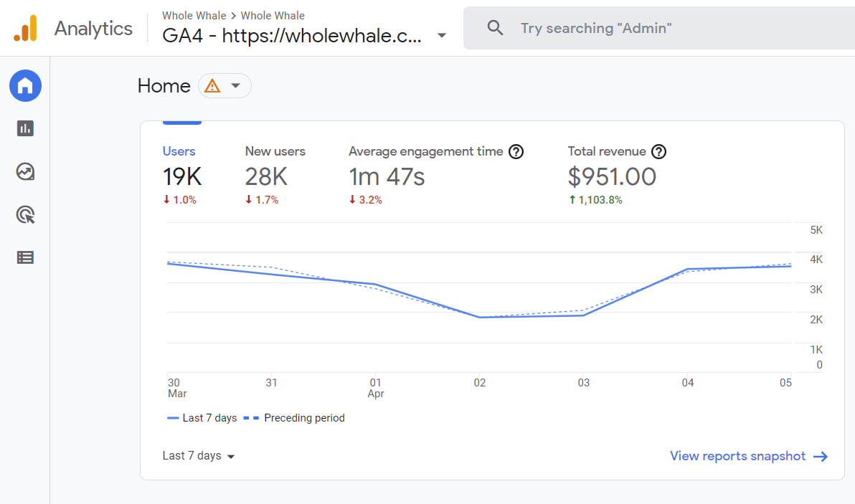Click the Home page heading
Viewport: 855px width, 504px height.
(x=164, y=86)
